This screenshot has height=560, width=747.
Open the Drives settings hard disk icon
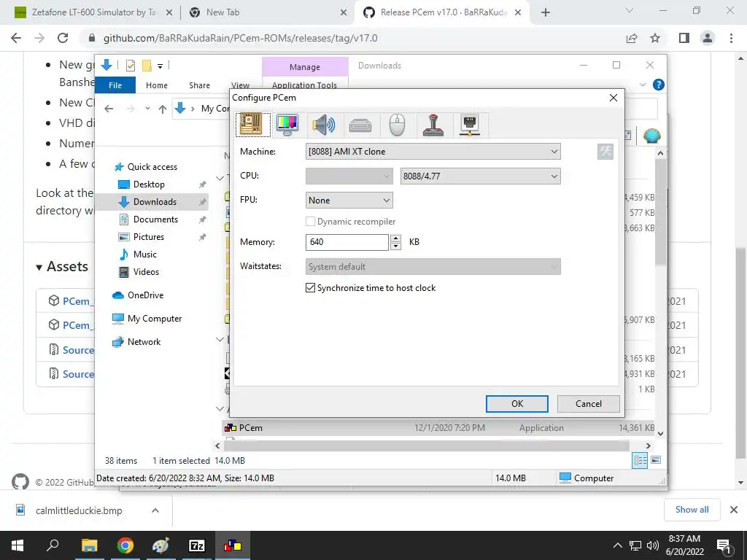[360, 125]
